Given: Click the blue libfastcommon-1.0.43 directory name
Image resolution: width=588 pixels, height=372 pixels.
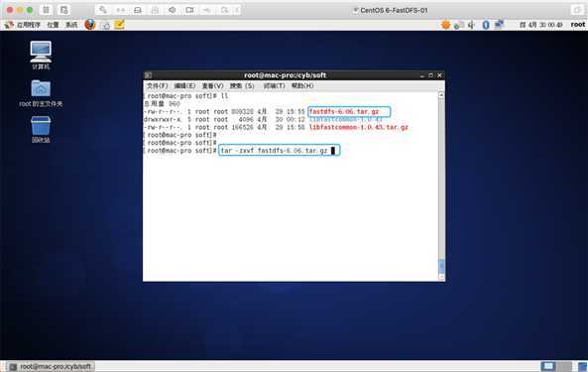Looking at the screenshot, I should tap(345, 120).
